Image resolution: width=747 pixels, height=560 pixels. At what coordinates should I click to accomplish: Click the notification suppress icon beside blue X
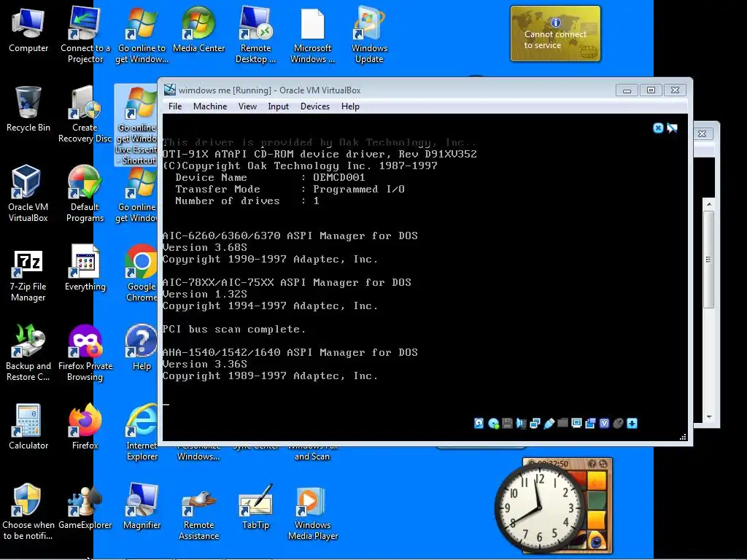pyautogui.click(x=672, y=128)
